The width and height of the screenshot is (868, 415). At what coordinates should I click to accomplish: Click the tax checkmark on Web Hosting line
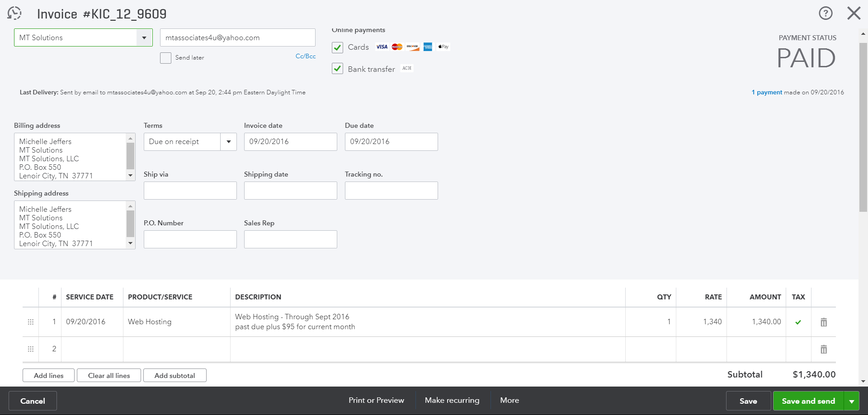tap(798, 322)
